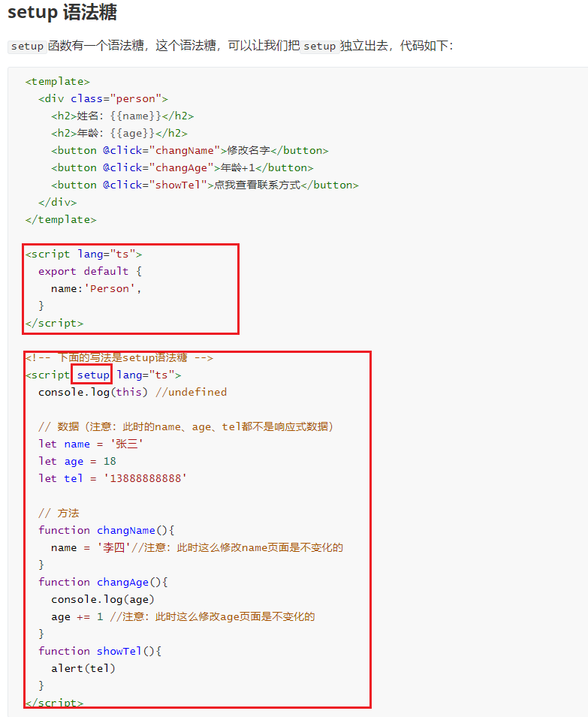Click the line age += 1 with its comment
Viewport: 588px width, 717px height.
183,616
